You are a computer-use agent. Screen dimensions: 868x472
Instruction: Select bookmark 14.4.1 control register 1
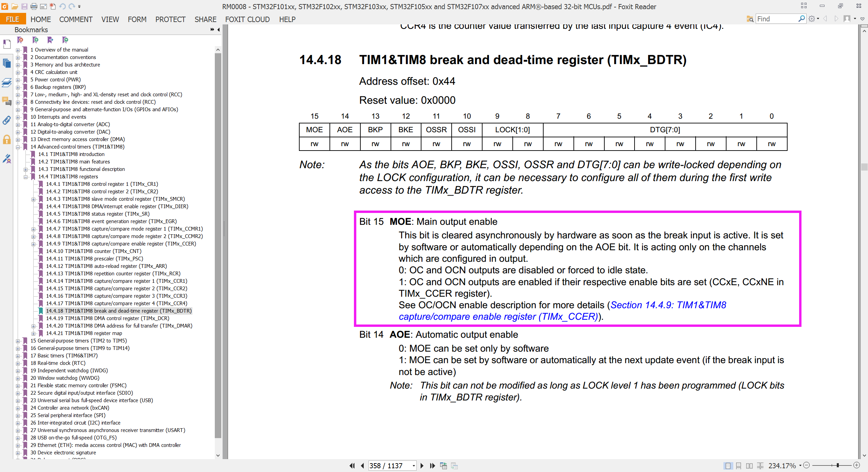[102, 184]
